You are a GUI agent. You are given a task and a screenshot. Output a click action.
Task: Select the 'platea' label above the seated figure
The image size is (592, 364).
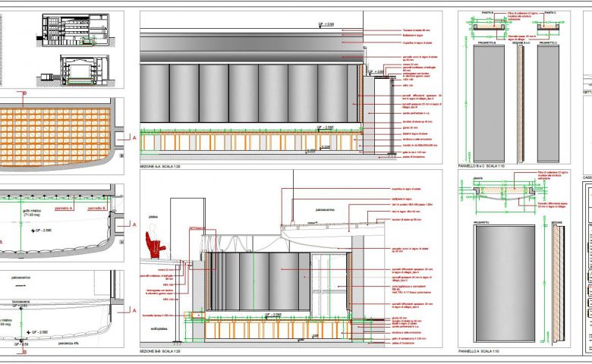tap(153, 217)
